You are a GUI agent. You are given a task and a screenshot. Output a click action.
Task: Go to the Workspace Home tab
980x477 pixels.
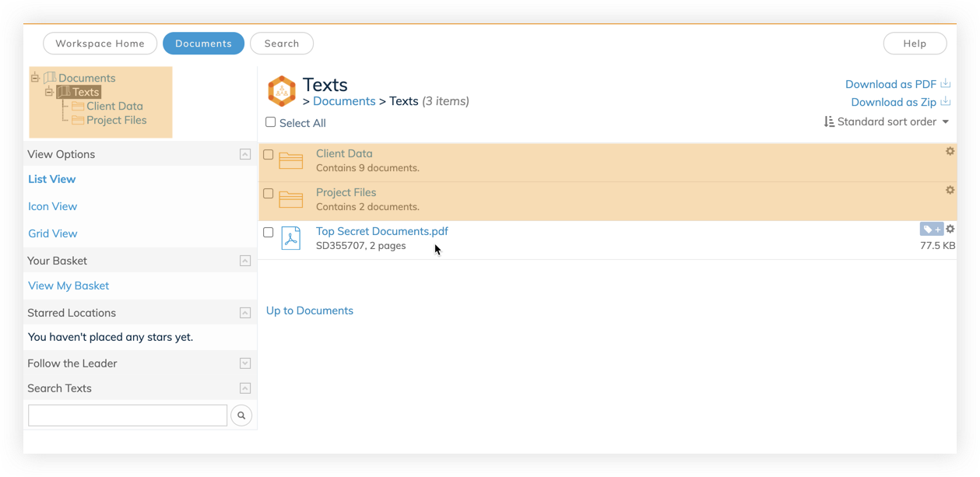(100, 44)
